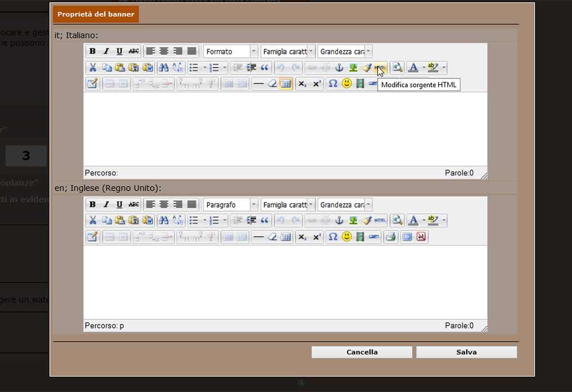This screenshot has width=572, height=392.
Task: Open Grandezza car dropdown in English editor
Action: (345, 204)
